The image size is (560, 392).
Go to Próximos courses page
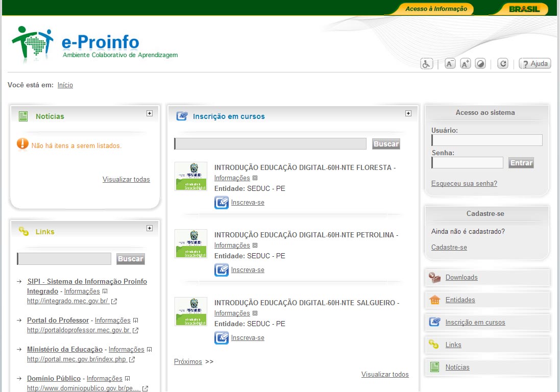(x=188, y=362)
